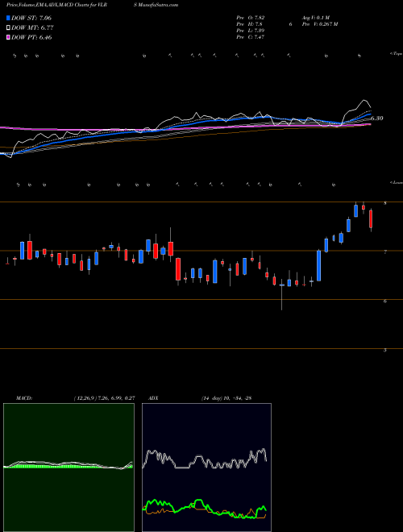Open the green MACD indicator chart
Image resolution: width=403 pixels, height=532 pixels.
coord(69,468)
